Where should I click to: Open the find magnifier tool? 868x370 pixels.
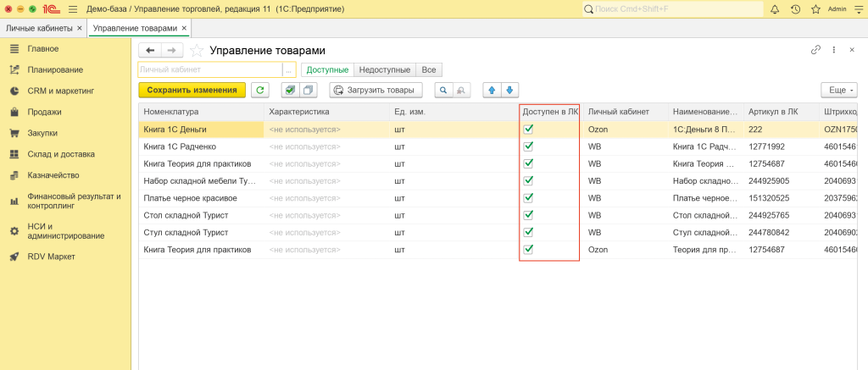444,90
